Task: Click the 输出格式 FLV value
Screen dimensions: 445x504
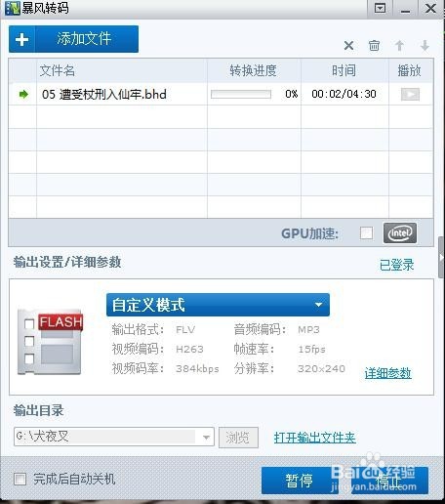Action: (x=185, y=330)
